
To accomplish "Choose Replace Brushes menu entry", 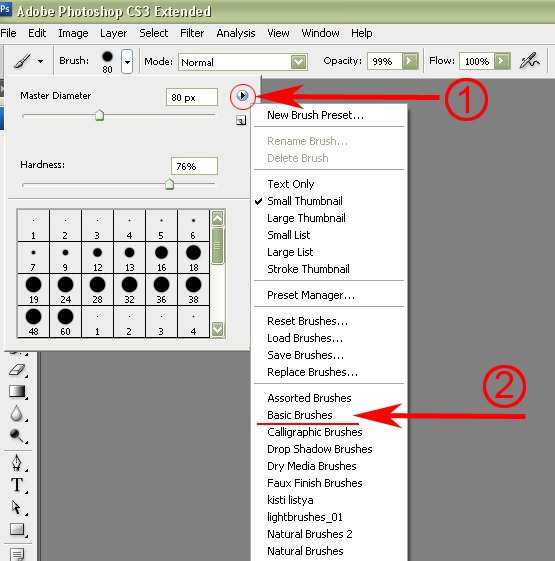I will click(312, 372).
